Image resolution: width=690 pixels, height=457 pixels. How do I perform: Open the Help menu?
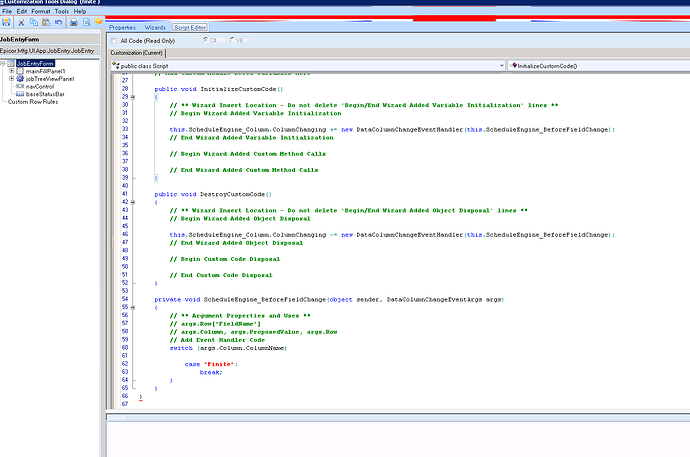point(80,11)
